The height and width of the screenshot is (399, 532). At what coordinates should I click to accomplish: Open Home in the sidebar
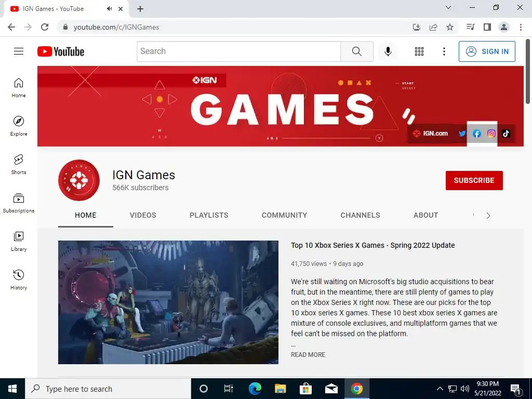click(x=19, y=88)
